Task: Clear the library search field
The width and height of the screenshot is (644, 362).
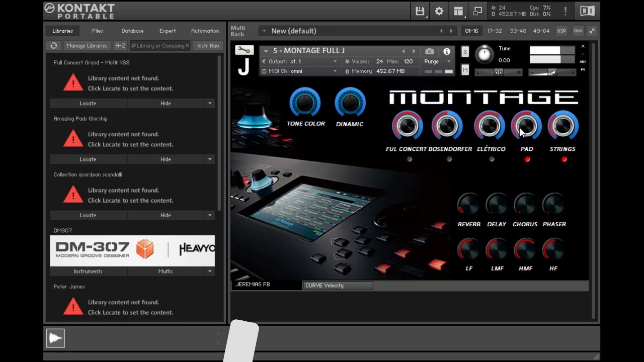Action: pos(187,46)
